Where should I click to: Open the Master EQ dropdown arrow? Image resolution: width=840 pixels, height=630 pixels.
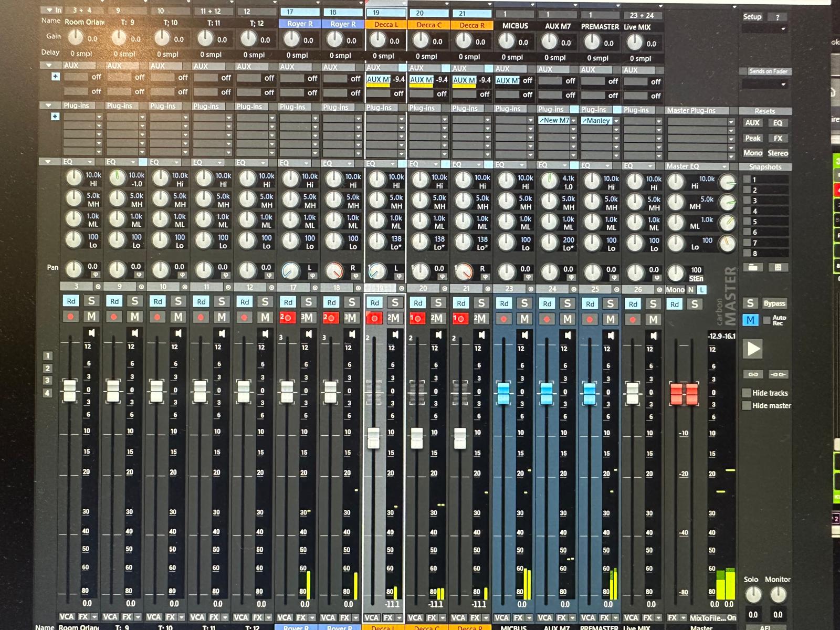(x=724, y=166)
